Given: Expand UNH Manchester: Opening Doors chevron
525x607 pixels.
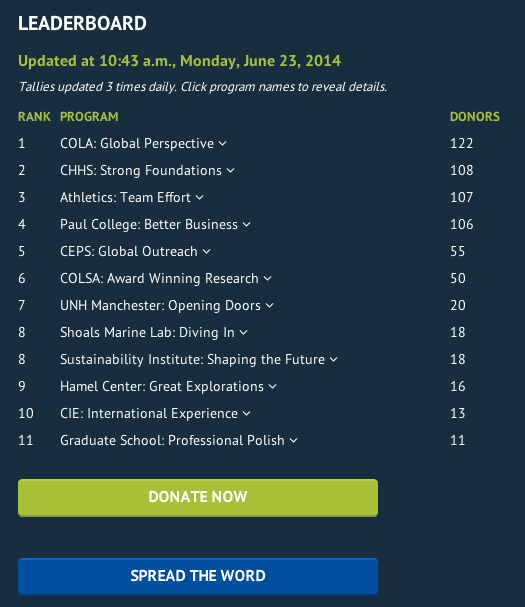Looking at the screenshot, I should click(270, 306).
